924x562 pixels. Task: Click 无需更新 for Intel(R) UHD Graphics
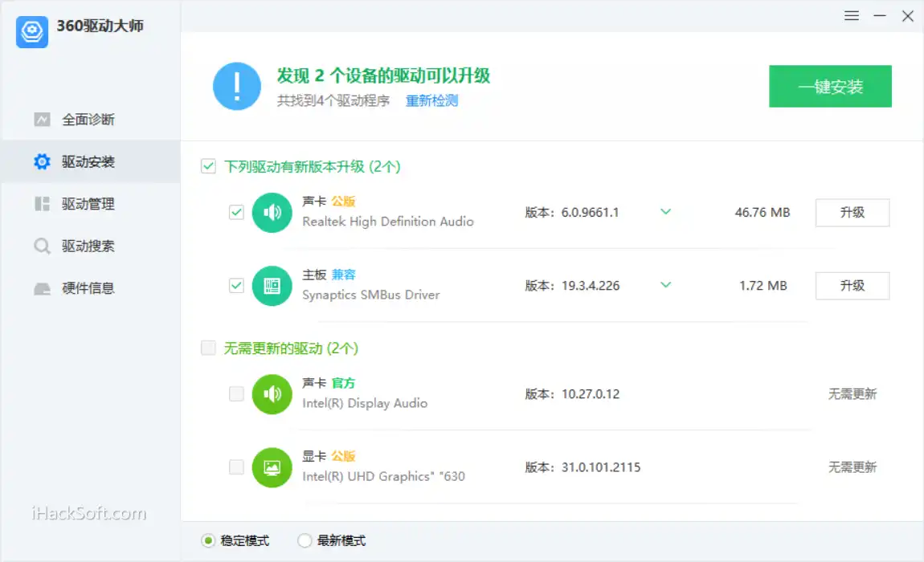coord(852,467)
